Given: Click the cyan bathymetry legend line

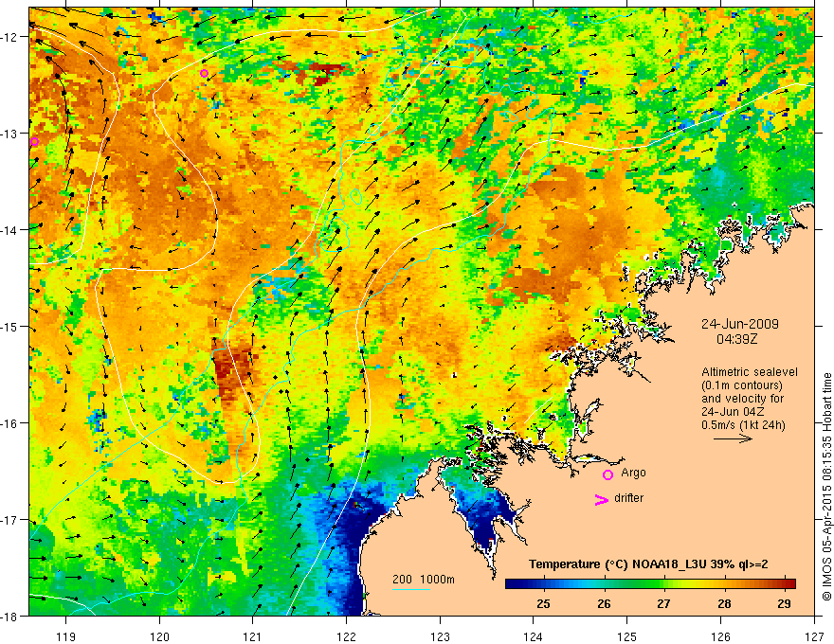Looking at the screenshot, I should (x=411, y=589).
